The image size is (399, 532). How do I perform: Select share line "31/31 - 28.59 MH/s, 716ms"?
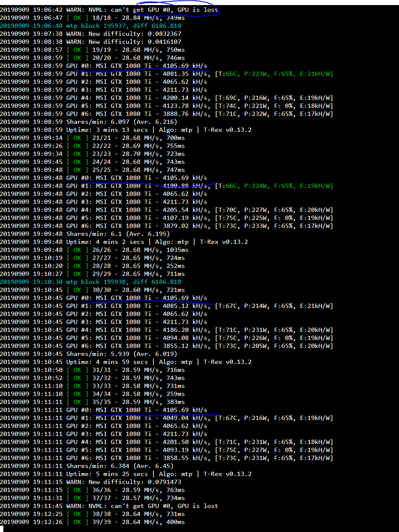pos(92,370)
